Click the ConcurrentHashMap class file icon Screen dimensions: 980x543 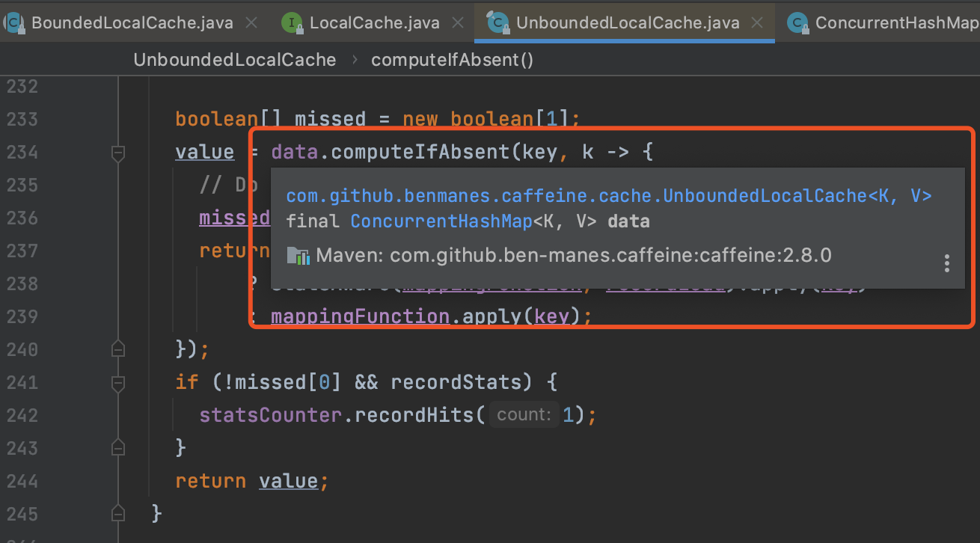[798, 23]
